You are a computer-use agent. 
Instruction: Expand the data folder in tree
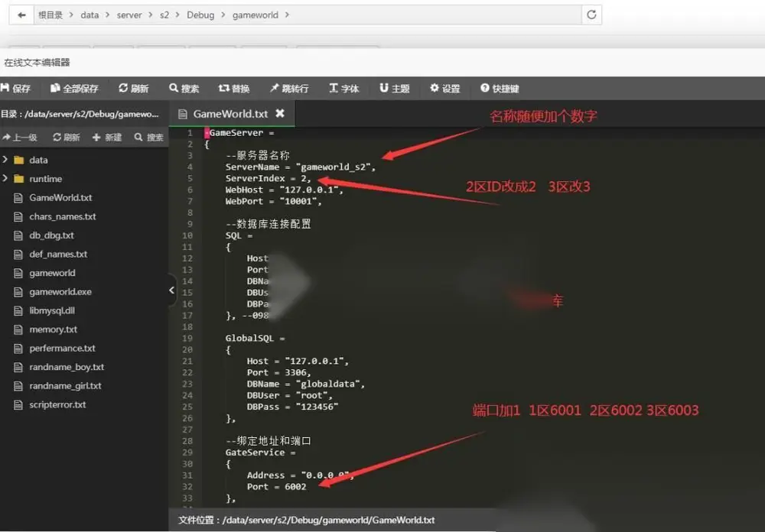click(x=5, y=160)
